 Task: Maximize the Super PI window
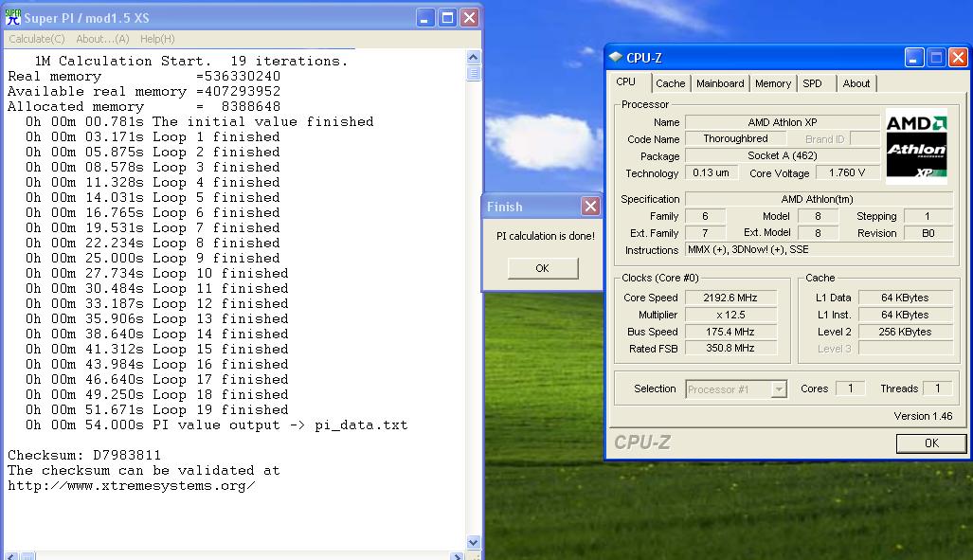point(447,17)
